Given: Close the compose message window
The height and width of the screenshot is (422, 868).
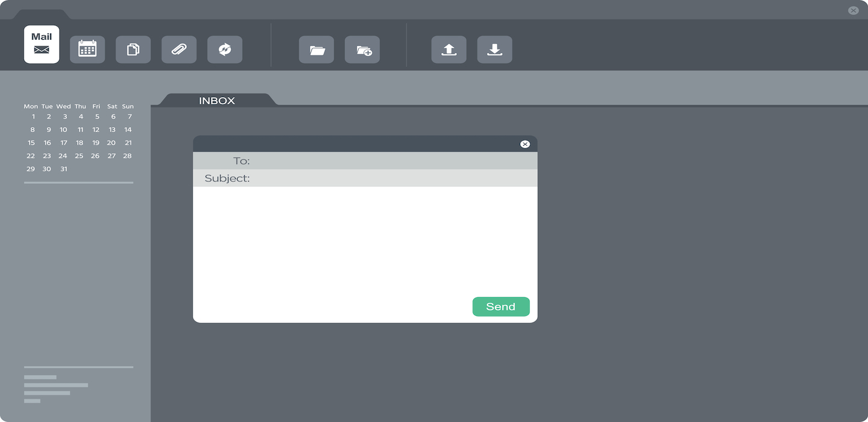Looking at the screenshot, I should (524, 143).
